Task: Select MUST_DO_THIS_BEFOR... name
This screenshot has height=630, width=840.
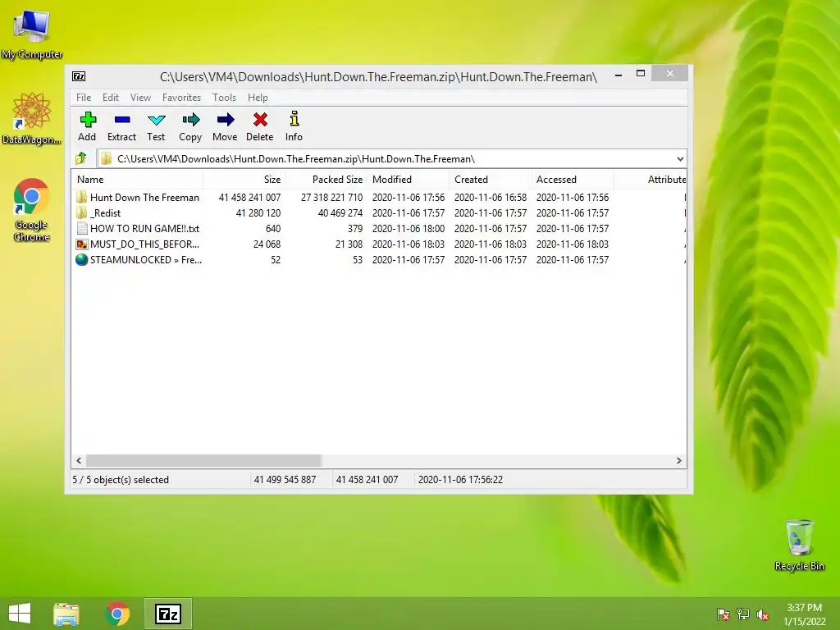Action: (144, 244)
